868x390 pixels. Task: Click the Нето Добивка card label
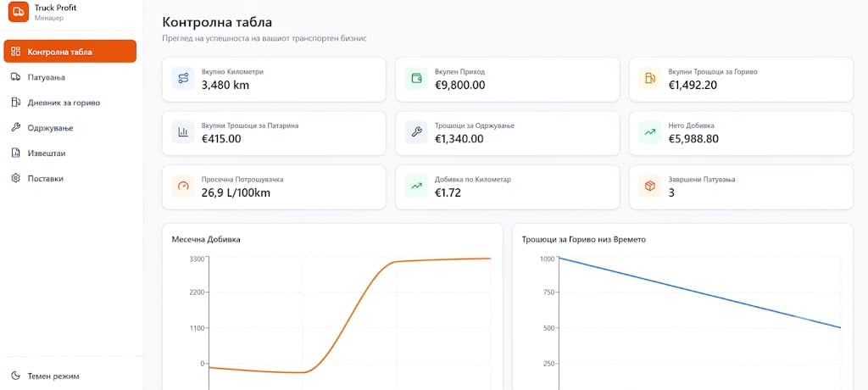click(691, 125)
